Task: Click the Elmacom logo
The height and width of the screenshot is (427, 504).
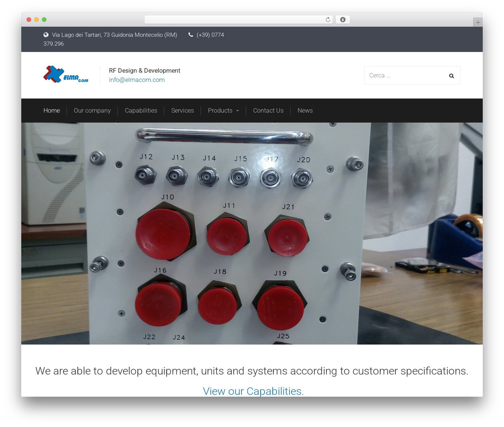Action: coord(66,74)
